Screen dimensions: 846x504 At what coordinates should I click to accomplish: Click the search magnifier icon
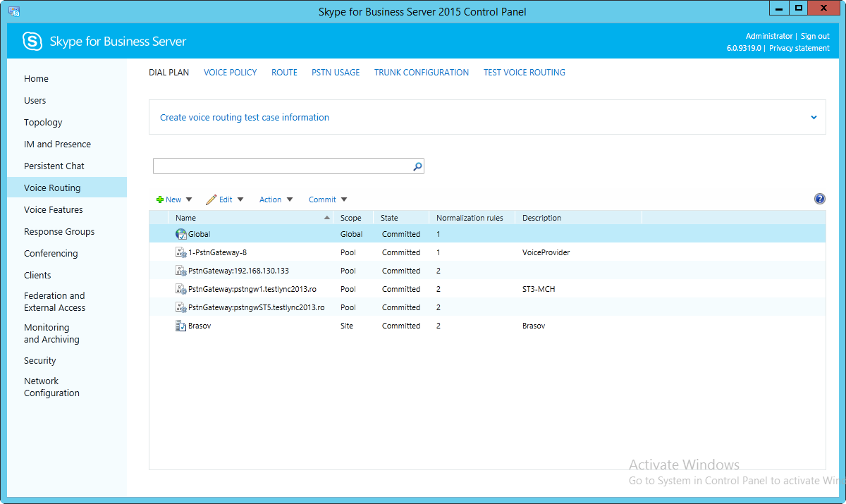click(x=417, y=166)
